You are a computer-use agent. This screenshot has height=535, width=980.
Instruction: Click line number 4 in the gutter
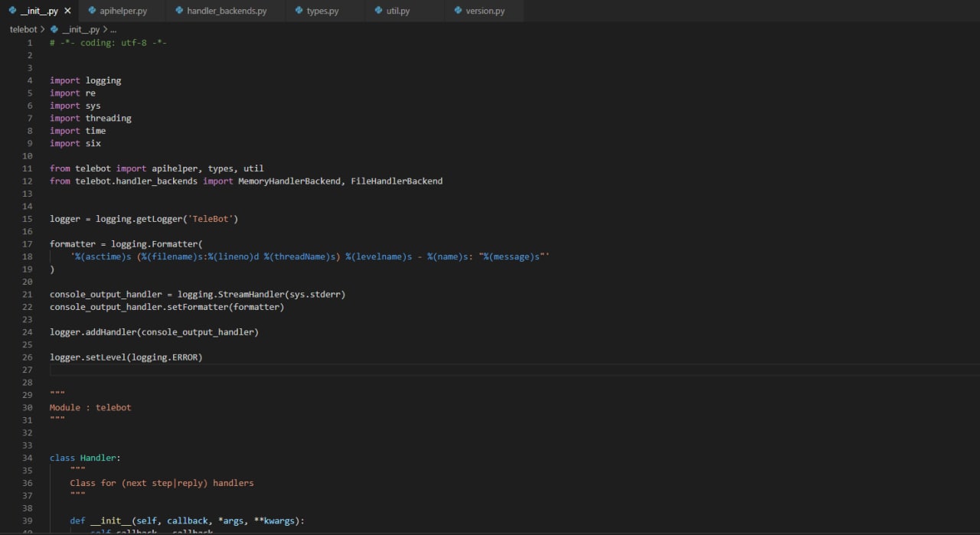tap(30, 80)
